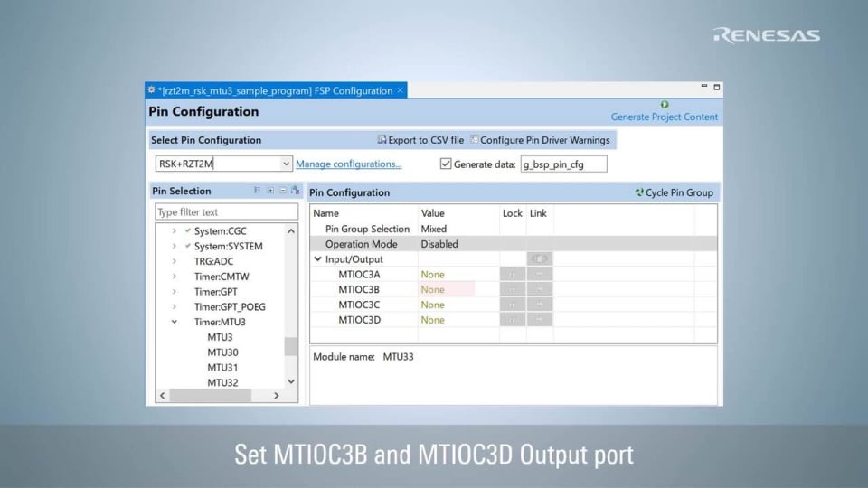Click the tree horizontal scrollbar thumb
868x488 pixels.
click(211, 395)
